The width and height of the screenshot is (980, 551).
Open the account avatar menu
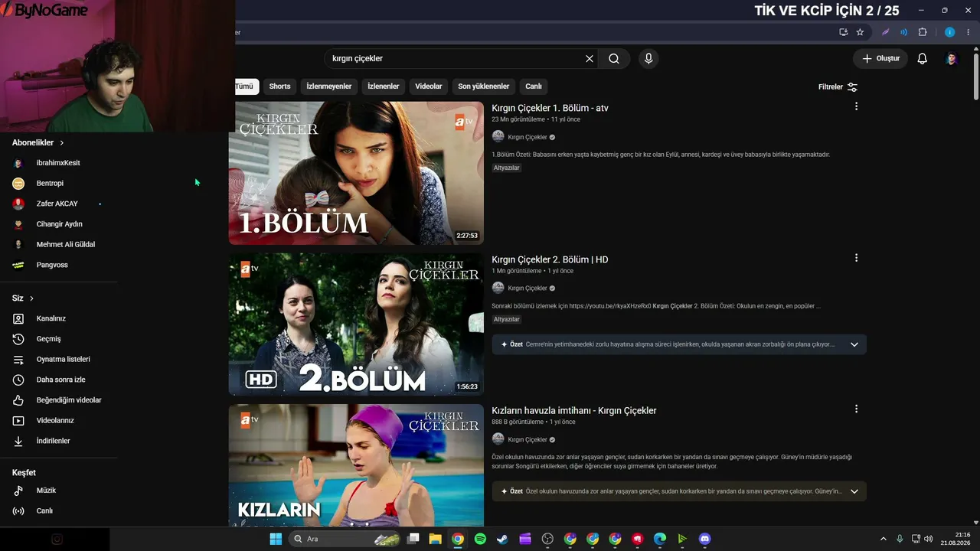point(952,59)
